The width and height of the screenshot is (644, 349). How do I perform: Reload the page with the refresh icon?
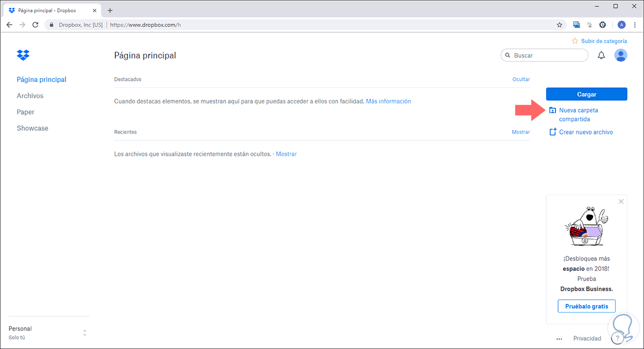35,25
